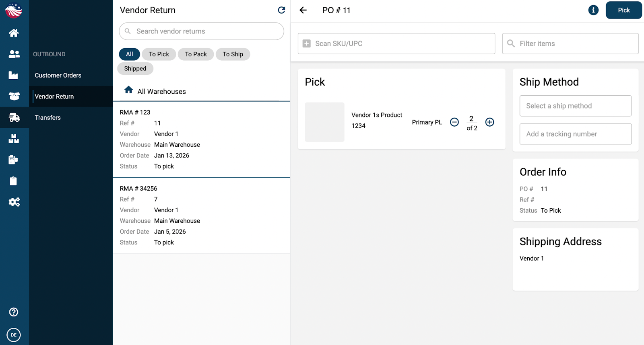Go back with the arrow icon
This screenshot has height=345, width=644.
tap(303, 10)
